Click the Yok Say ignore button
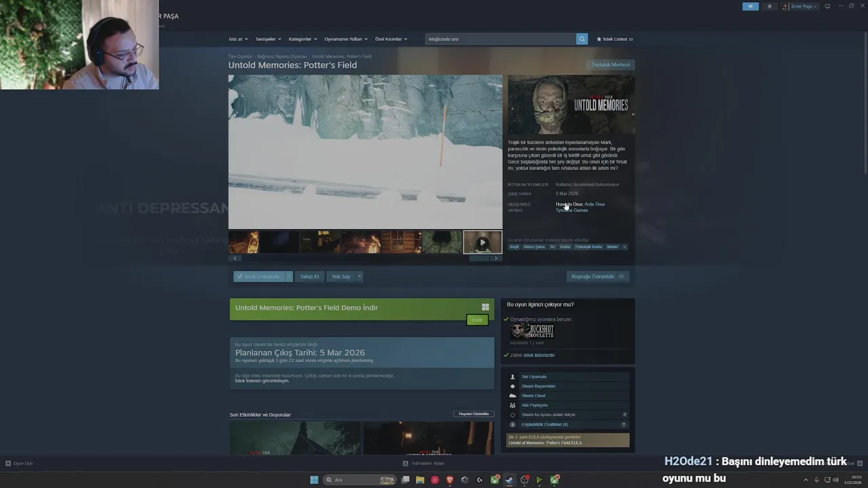Screen dimensions: 868x488 (341, 277)
